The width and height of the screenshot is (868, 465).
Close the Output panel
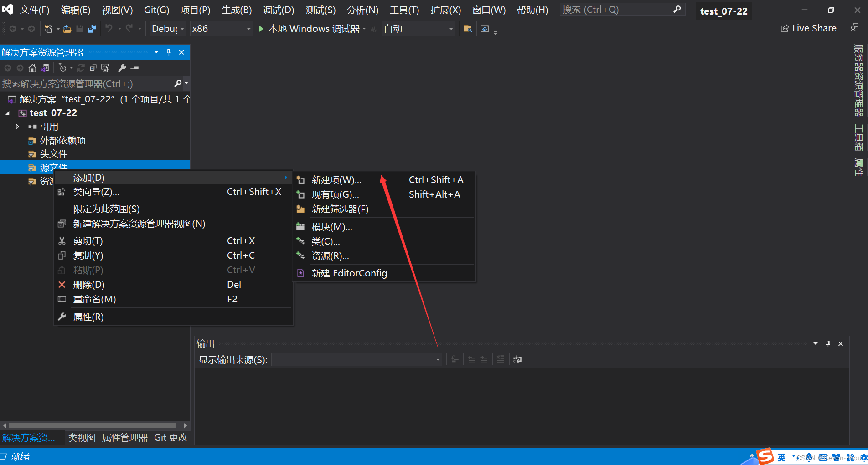pyautogui.click(x=841, y=344)
